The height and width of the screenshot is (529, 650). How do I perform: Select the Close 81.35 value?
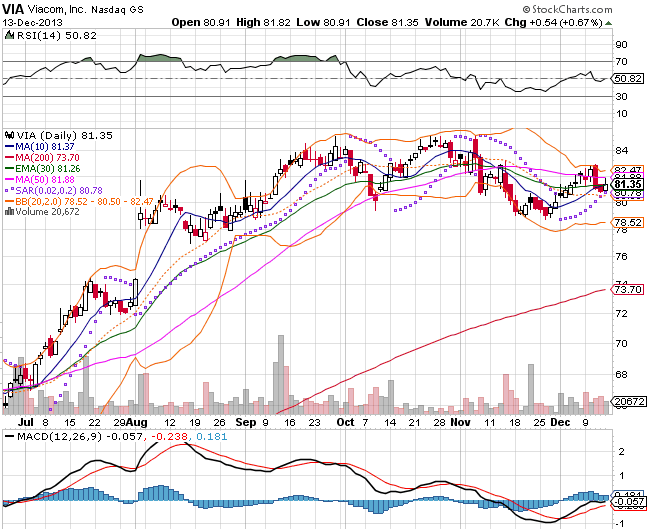pos(388,22)
